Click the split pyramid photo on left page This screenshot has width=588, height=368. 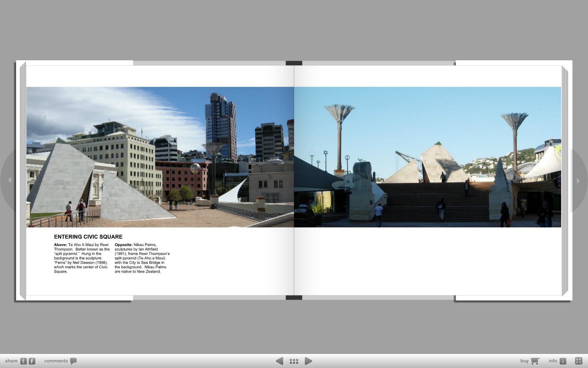pos(160,157)
